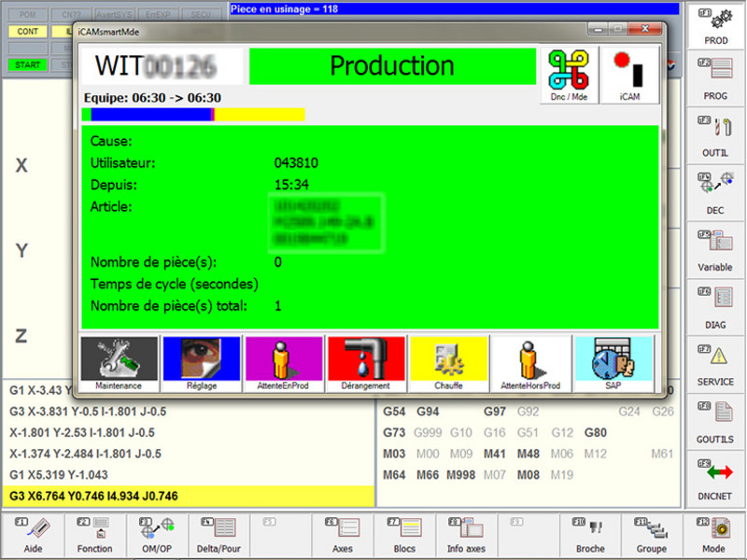The width and height of the screenshot is (747, 560).
Task: Open the SAP icon in the dialog
Action: [613, 362]
